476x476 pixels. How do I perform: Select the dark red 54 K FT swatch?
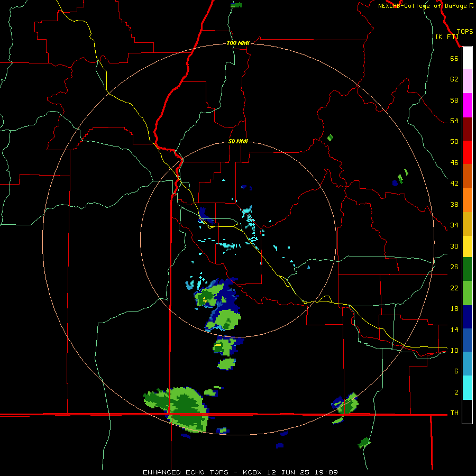pyautogui.click(x=467, y=129)
